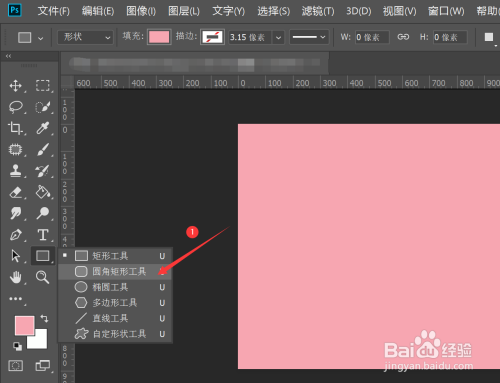Select the Crop tool
The height and width of the screenshot is (383, 500).
coord(15,128)
